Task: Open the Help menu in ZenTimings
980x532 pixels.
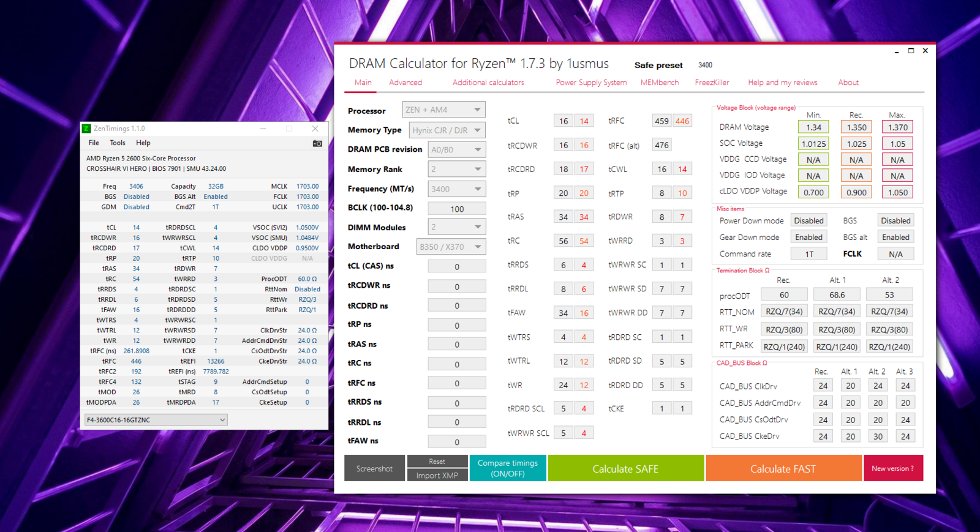Action: pyautogui.click(x=143, y=143)
